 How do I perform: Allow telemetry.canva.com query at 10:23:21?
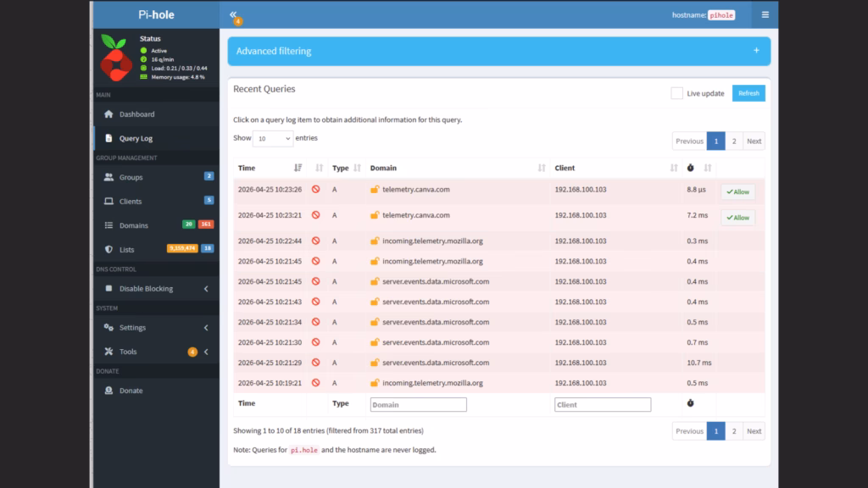[x=738, y=218]
